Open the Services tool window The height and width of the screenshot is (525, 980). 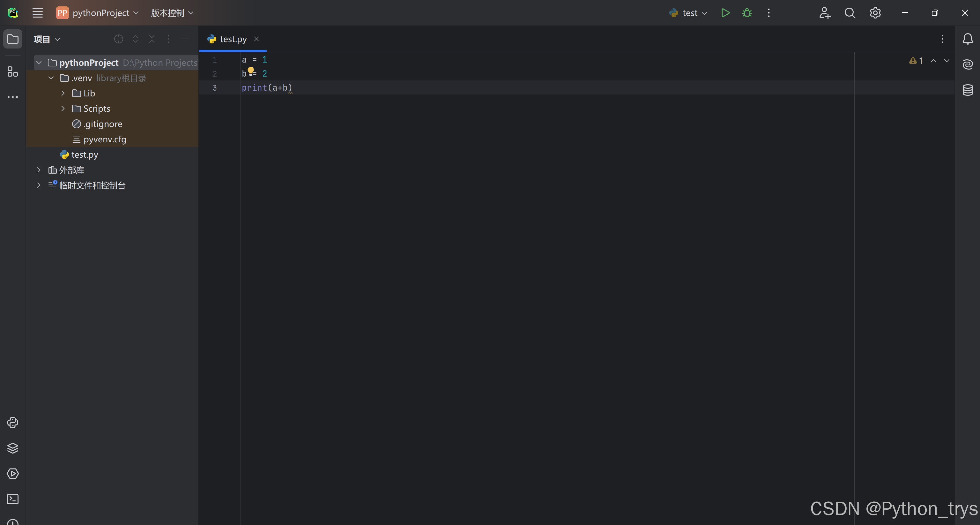pyautogui.click(x=12, y=474)
